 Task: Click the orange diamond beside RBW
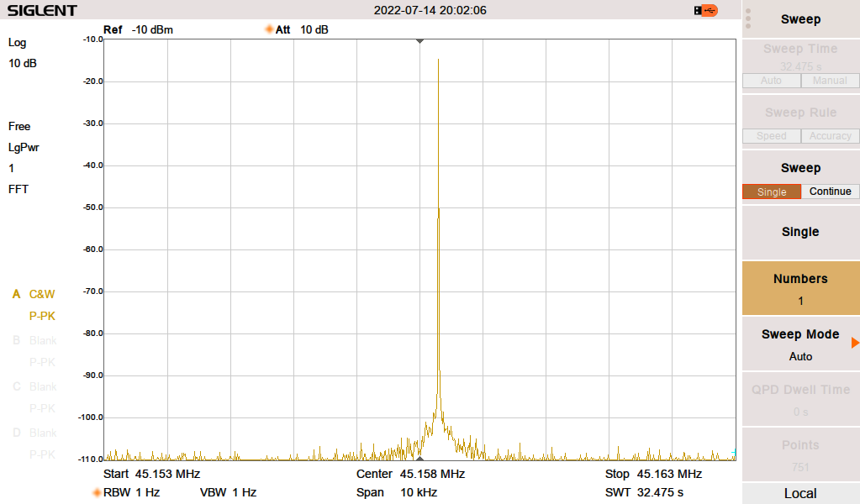click(x=97, y=492)
